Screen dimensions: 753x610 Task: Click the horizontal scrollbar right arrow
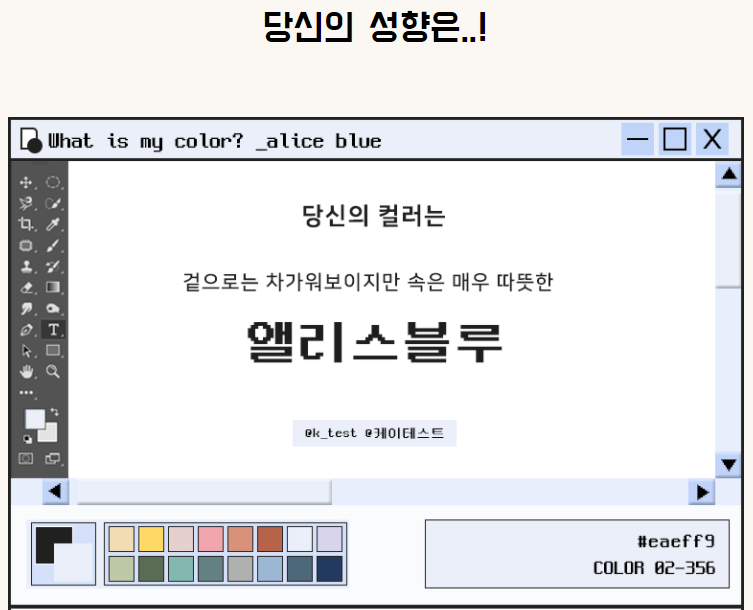(702, 492)
